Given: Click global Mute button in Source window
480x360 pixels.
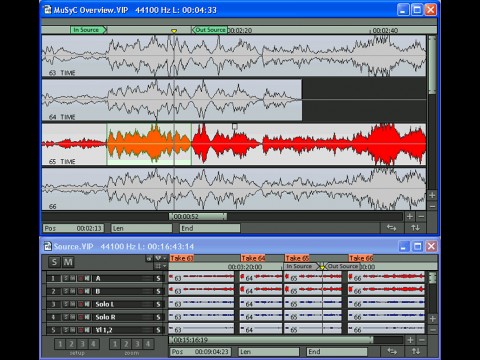Looking at the screenshot, I should (68, 262).
